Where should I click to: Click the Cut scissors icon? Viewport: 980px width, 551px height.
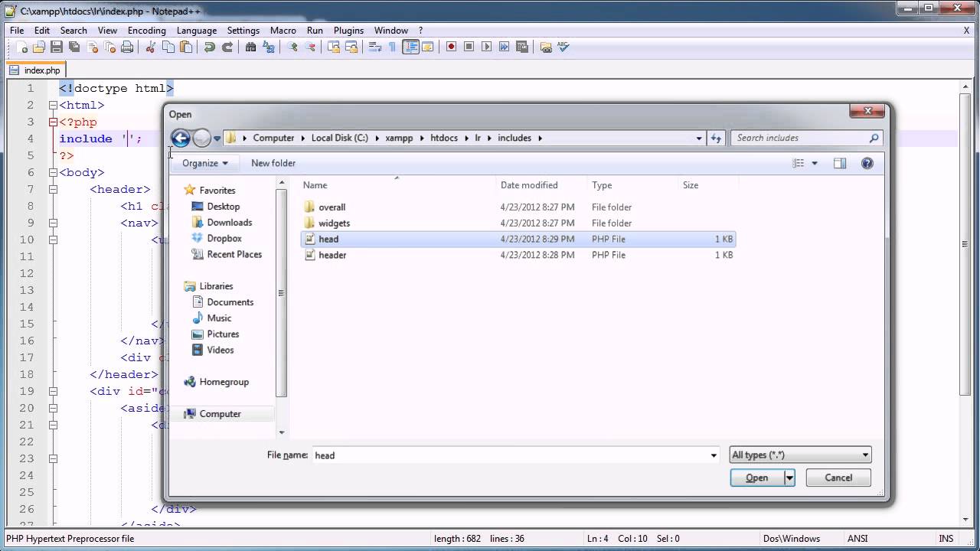click(151, 47)
